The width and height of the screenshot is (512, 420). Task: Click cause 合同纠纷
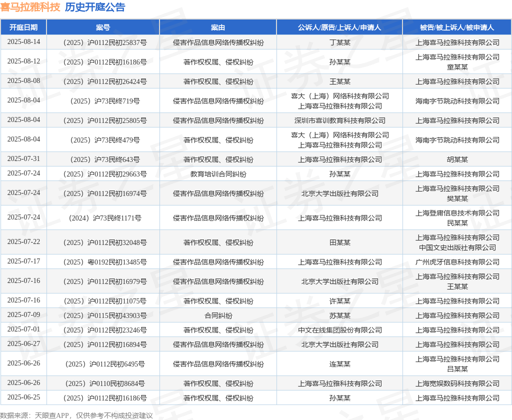[x=218, y=315]
